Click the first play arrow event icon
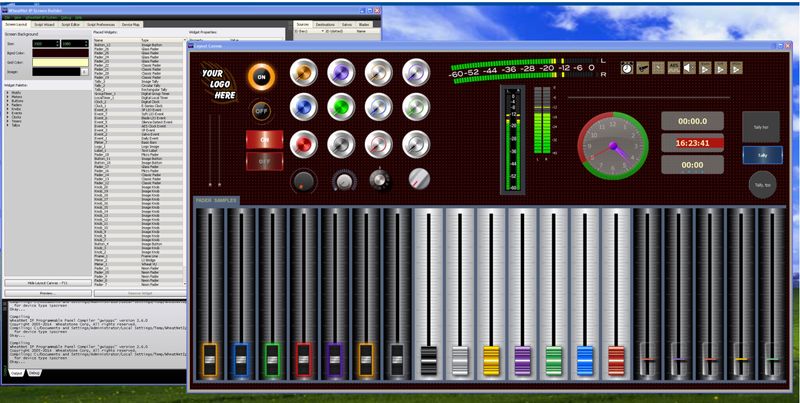Viewport: 800px width, 403px height. tap(705, 67)
